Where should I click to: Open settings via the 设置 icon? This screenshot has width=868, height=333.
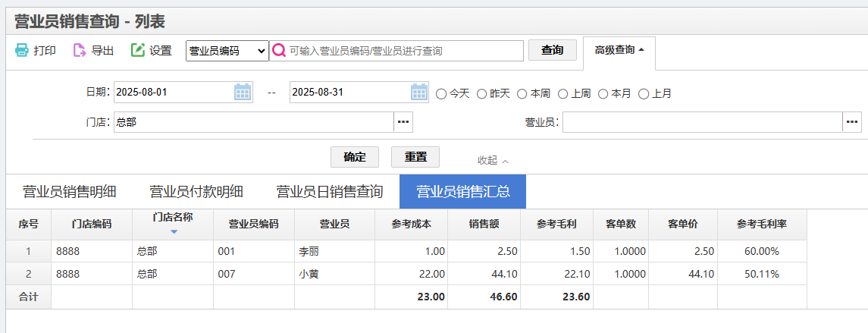pos(138,51)
